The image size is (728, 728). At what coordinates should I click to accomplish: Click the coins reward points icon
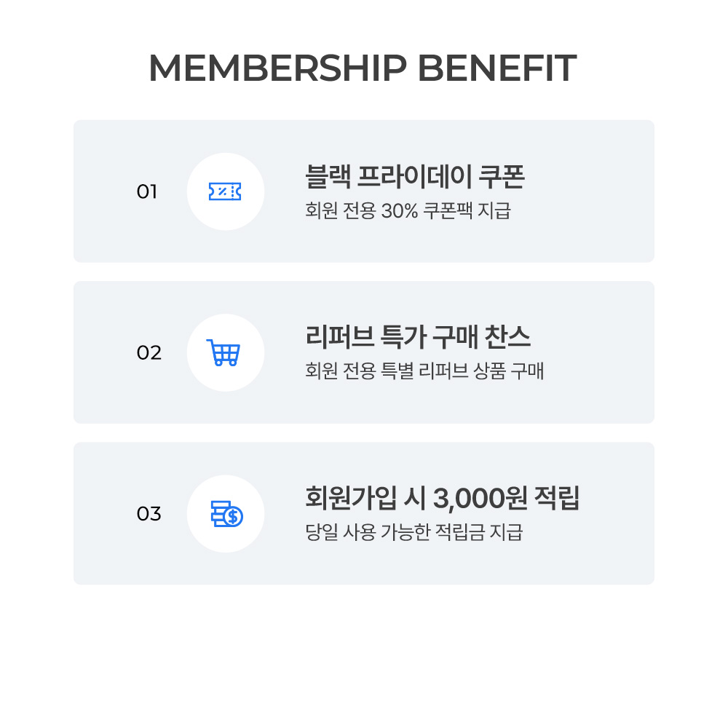(x=226, y=514)
